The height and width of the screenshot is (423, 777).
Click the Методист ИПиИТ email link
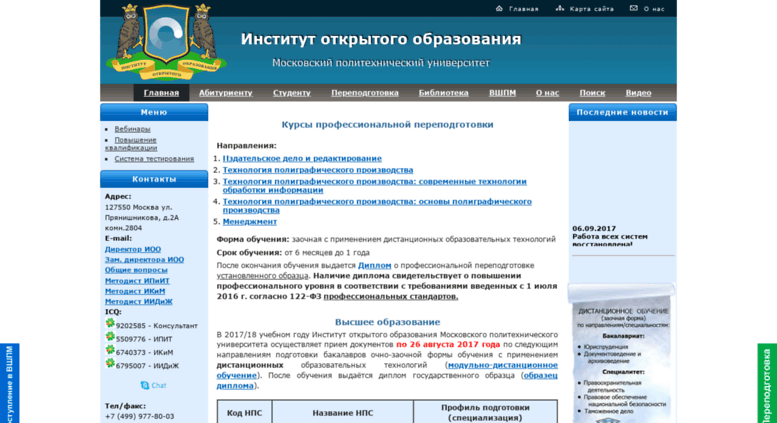click(137, 281)
